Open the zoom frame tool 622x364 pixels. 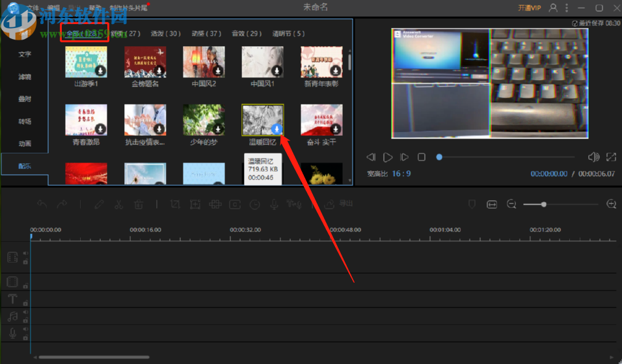tap(195, 204)
